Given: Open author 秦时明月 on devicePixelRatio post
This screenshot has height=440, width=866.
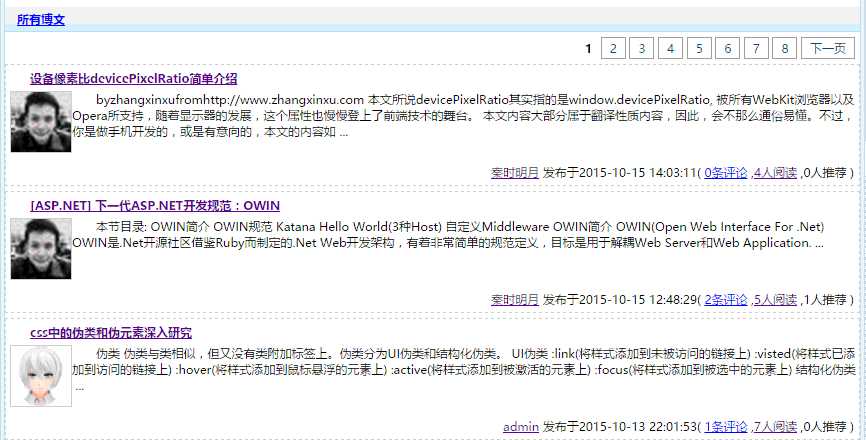Looking at the screenshot, I should point(515,172).
